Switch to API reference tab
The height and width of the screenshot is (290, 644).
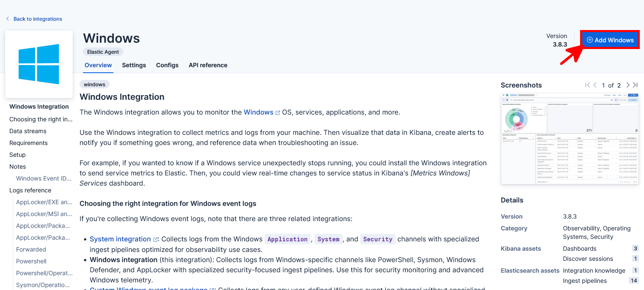coord(208,65)
